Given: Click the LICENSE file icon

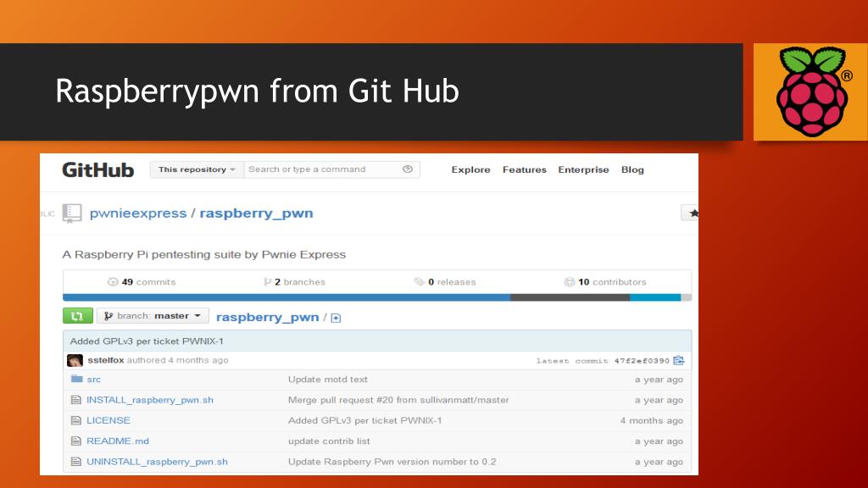Looking at the screenshot, I should click(x=75, y=420).
